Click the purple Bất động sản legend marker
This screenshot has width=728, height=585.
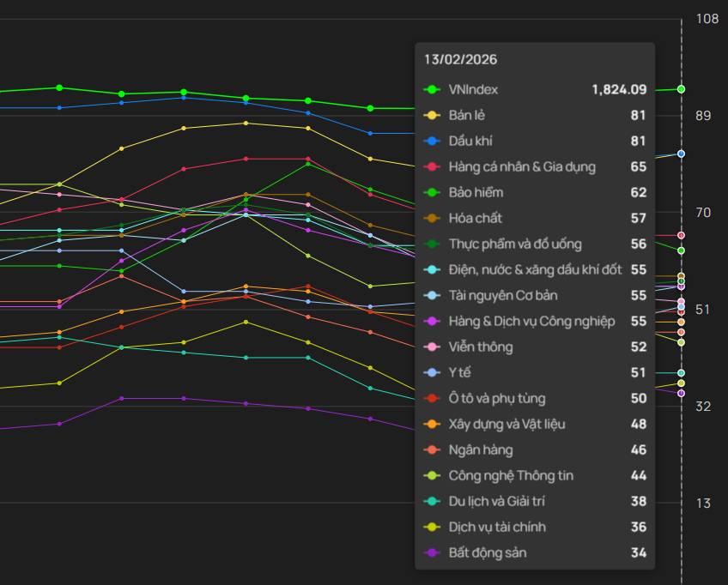[x=433, y=553]
